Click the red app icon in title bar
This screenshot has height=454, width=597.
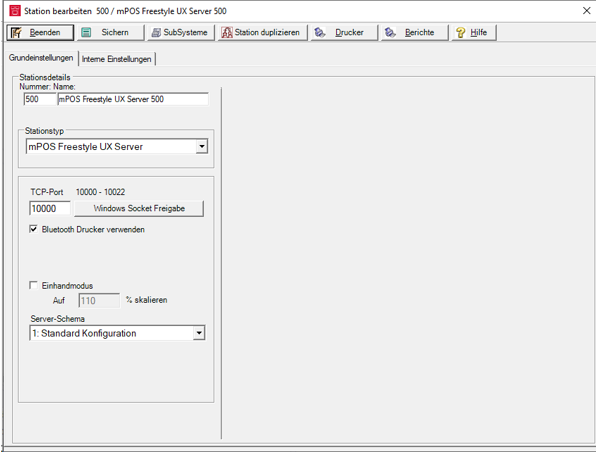(15, 11)
